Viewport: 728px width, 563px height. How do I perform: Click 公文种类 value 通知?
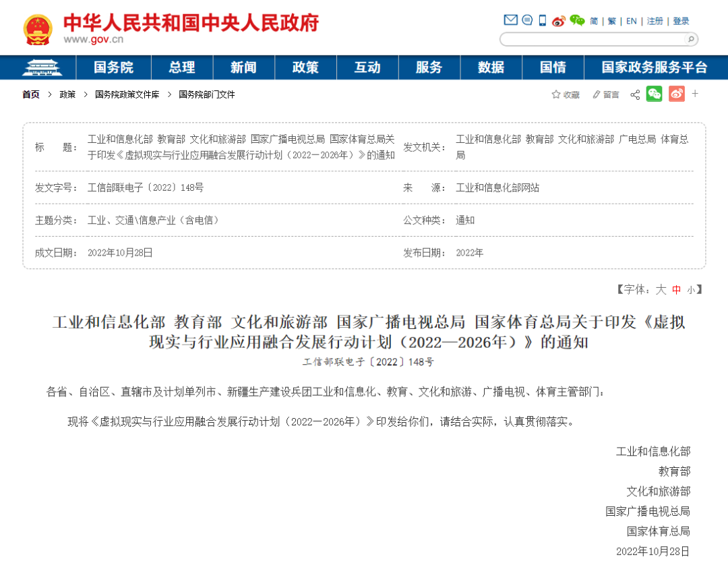point(464,220)
